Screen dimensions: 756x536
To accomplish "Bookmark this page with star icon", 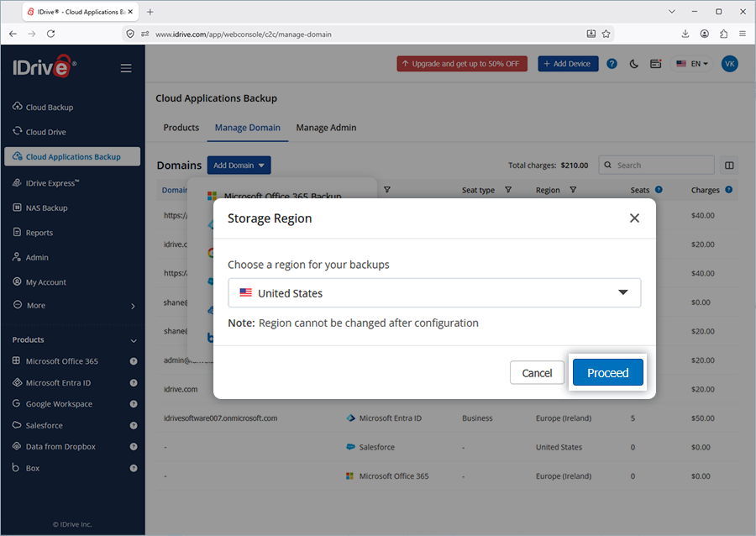I will click(x=606, y=34).
